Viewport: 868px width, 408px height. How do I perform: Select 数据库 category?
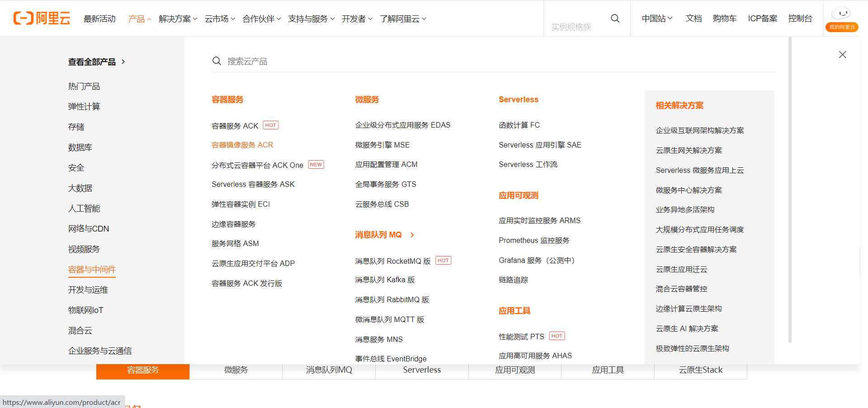[x=80, y=147]
